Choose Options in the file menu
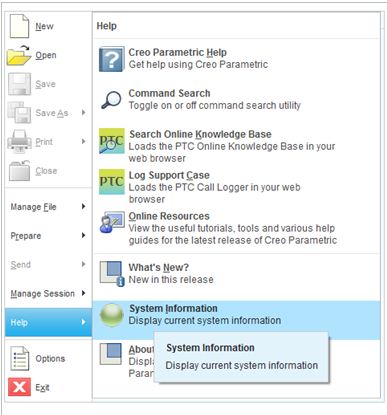Image resolution: width=387 pixels, height=415 pixels. [x=48, y=358]
